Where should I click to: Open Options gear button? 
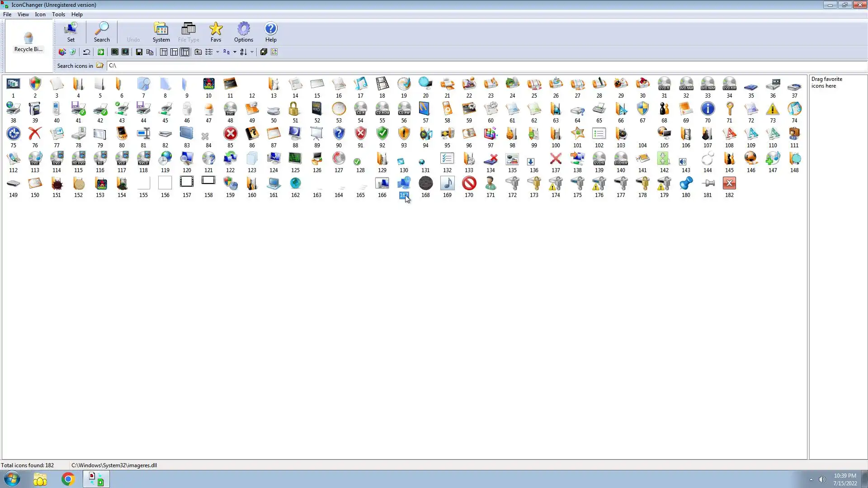coord(243,32)
